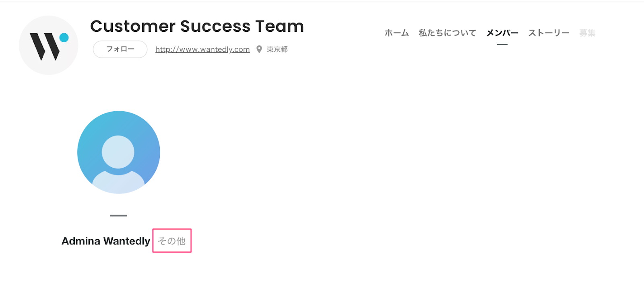Follow the team with the フォロー button

pyautogui.click(x=120, y=49)
